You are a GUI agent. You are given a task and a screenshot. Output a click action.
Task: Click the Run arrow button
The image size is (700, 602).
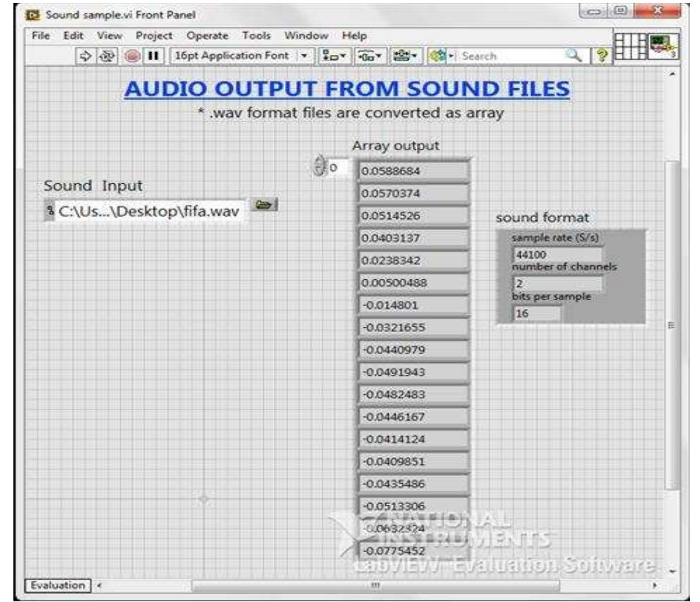pyautogui.click(x=85, y=56)
